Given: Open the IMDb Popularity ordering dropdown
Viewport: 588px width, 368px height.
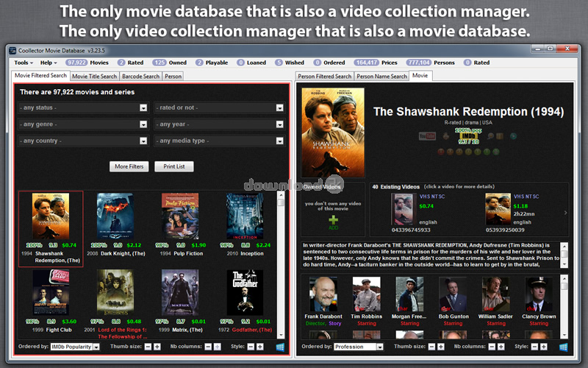Looking at the screenshot, I should coord(75,347).
